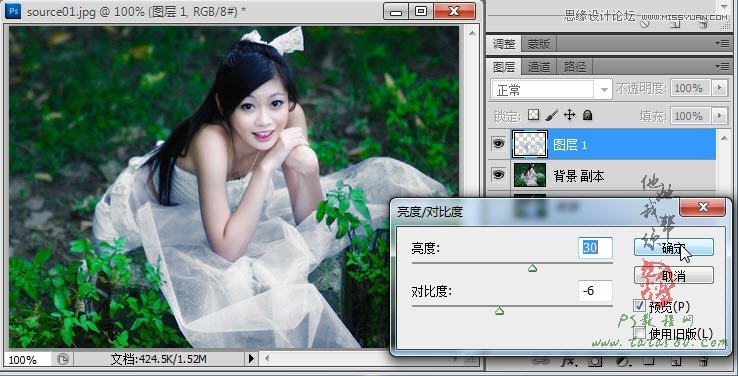Click the layers list scroll up arrow
Screen dimensions: 738x376
click(724, 137)
